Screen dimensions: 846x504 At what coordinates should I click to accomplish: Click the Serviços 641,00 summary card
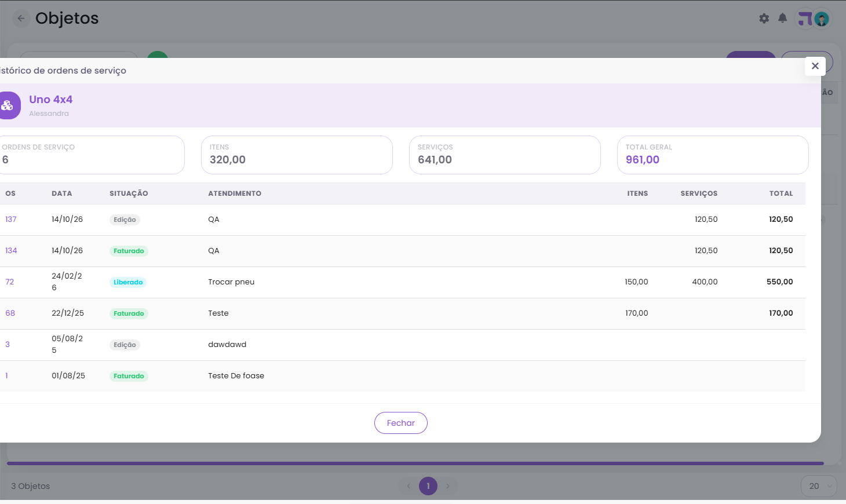pyautogui.click(x=505, y=155)
